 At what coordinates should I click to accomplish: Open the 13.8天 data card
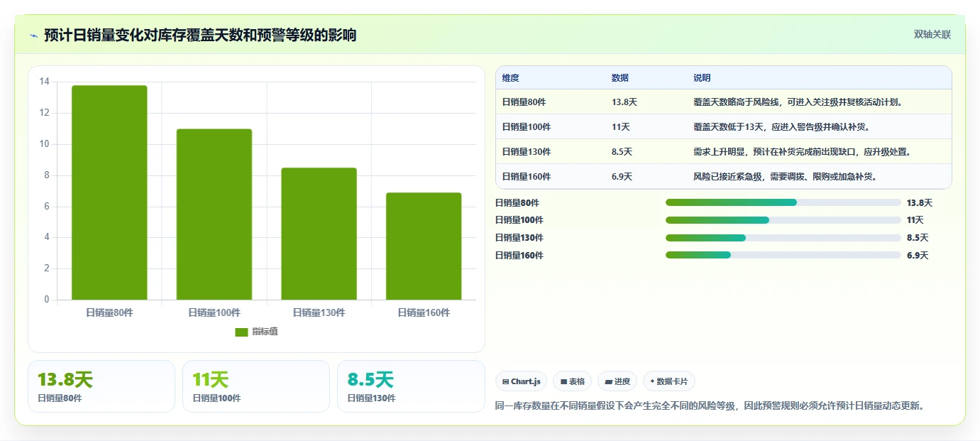[x=101, y=386]
